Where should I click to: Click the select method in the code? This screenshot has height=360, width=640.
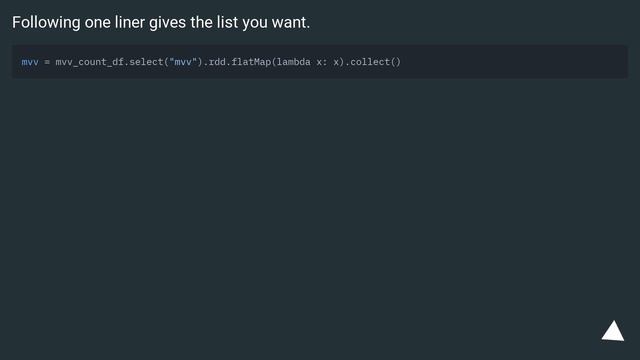146,62
